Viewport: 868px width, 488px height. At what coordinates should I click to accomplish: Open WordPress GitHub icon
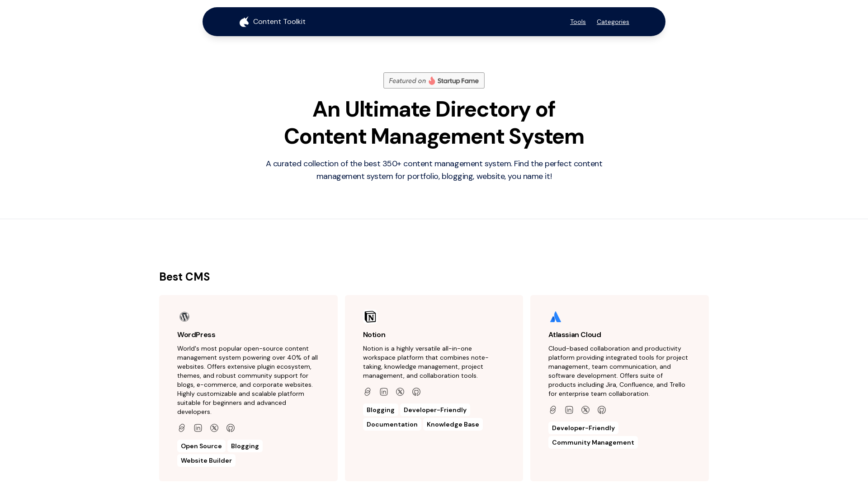point(231,428)
